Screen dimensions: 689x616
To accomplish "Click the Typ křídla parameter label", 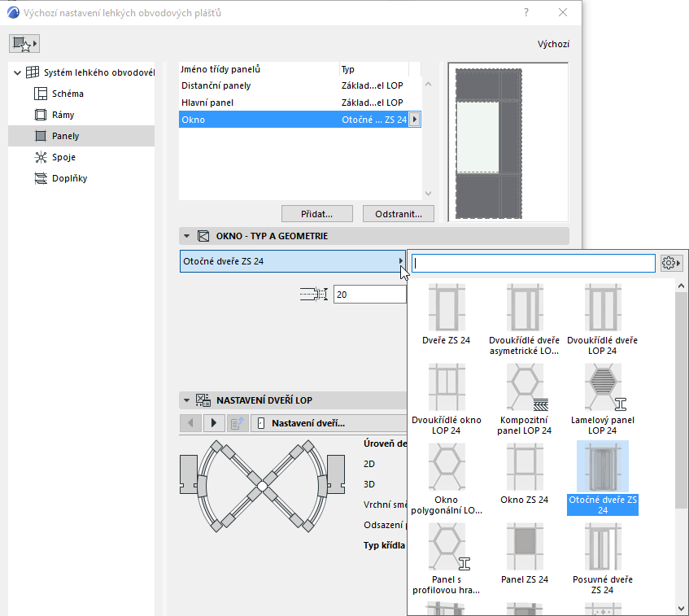I will coord(384,545).
